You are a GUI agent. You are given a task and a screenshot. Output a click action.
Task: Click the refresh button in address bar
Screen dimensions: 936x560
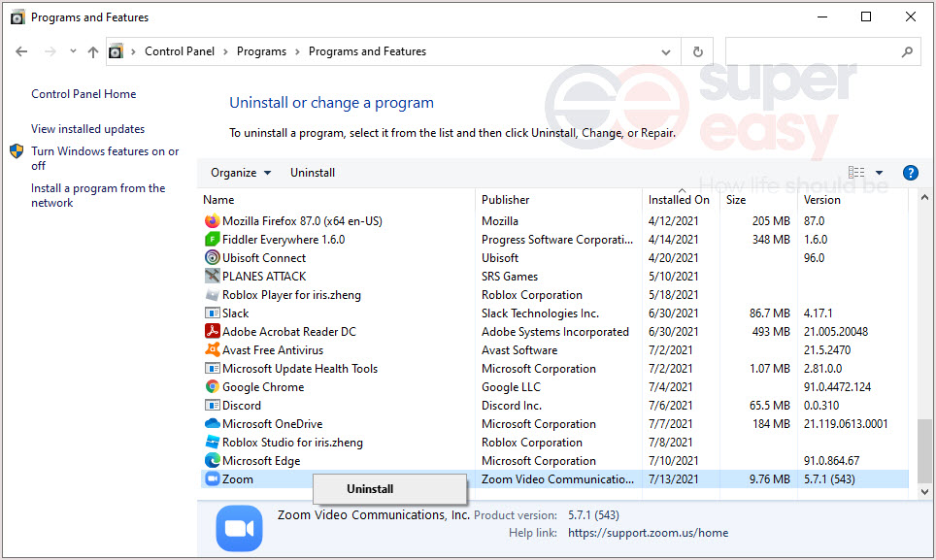click(x=697, y=51)
